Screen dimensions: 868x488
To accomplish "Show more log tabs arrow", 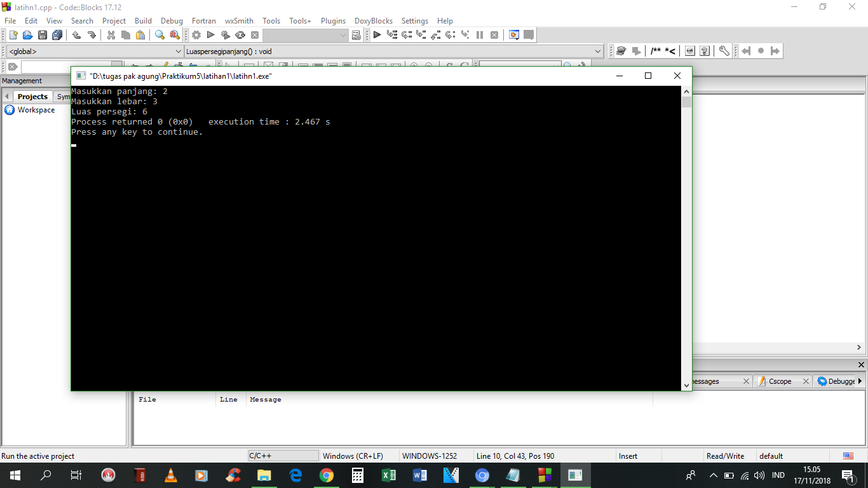I will tap(860, 381).
